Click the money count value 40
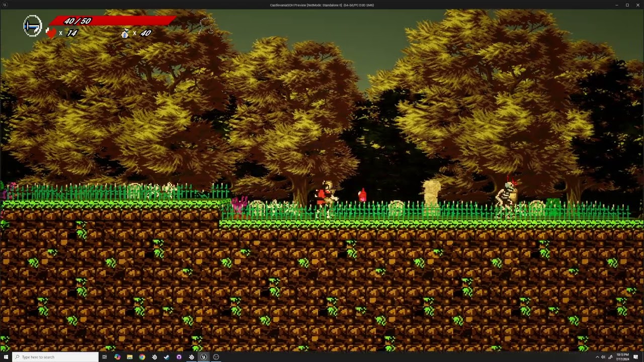 tap(145, 33)
